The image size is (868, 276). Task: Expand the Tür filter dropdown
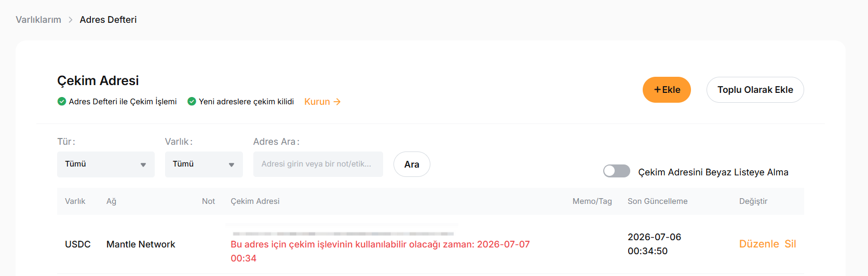(x=106, y=164)
